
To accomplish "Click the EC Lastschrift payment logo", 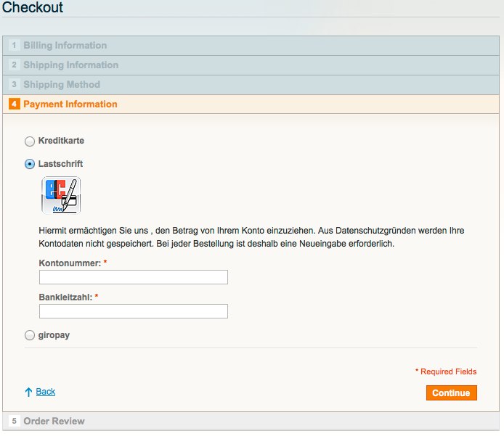I will 61,195.
